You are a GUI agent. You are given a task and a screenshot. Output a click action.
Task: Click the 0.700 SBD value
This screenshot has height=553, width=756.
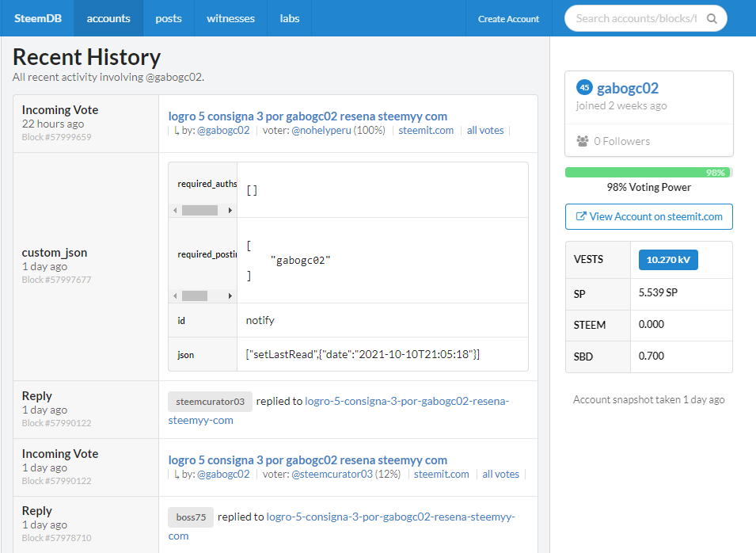652,356
